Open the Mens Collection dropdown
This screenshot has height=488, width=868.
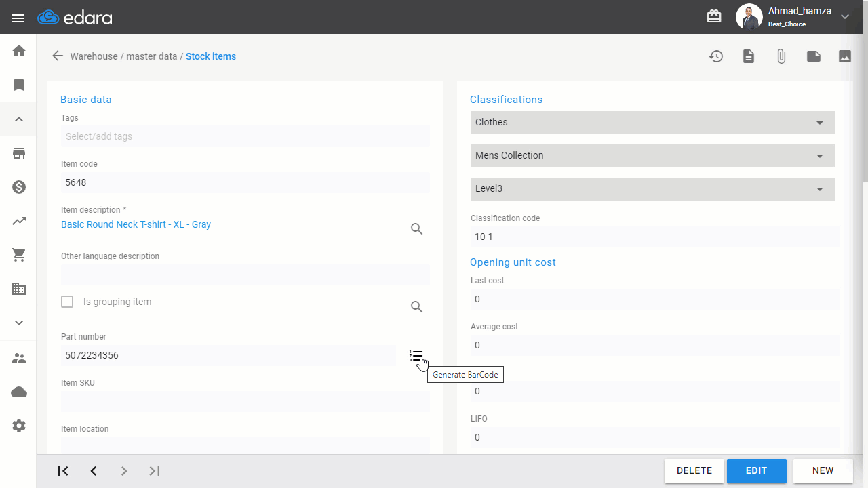[652, 156]
